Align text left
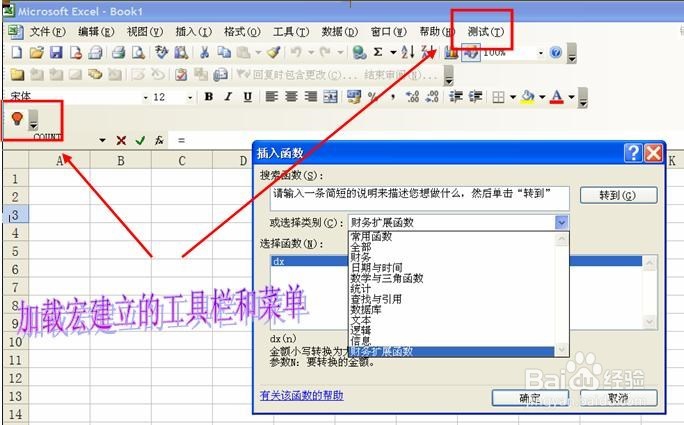The height and width of the screenshot is (425, 684). 271,96
